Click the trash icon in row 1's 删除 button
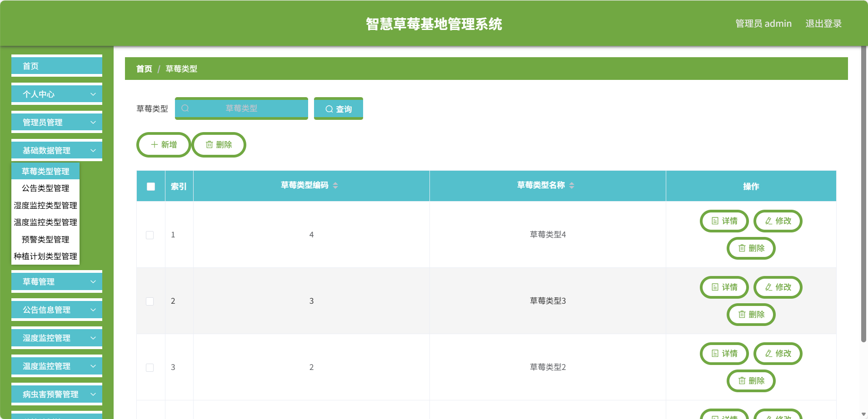This screenshot has width=868, height=419. pos(742,248)
